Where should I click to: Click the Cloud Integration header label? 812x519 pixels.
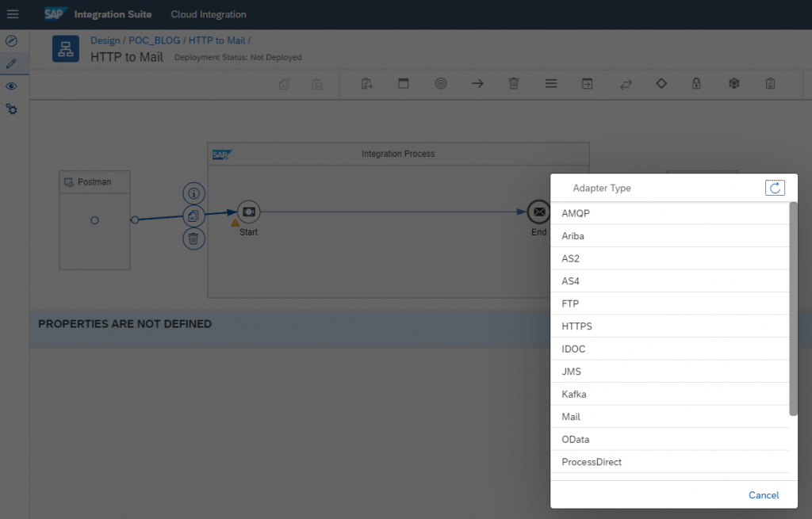pos(209,14)
